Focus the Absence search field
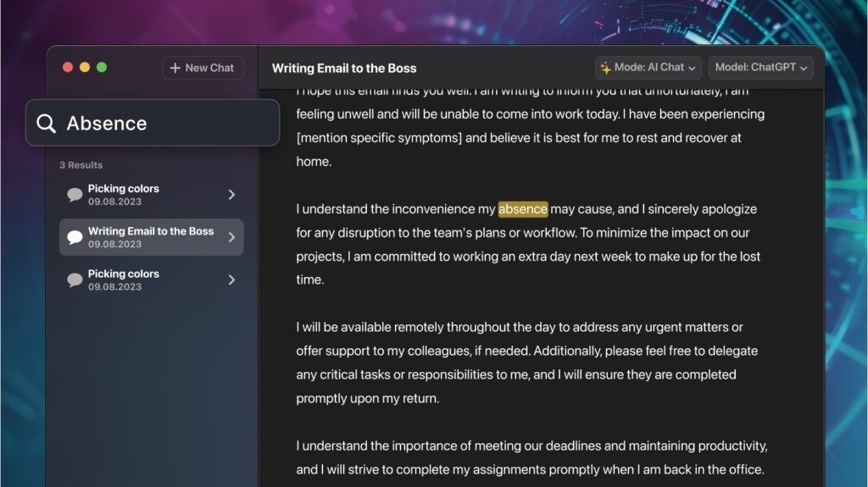Viewport: 868px width, 487px height. (153, 123)
